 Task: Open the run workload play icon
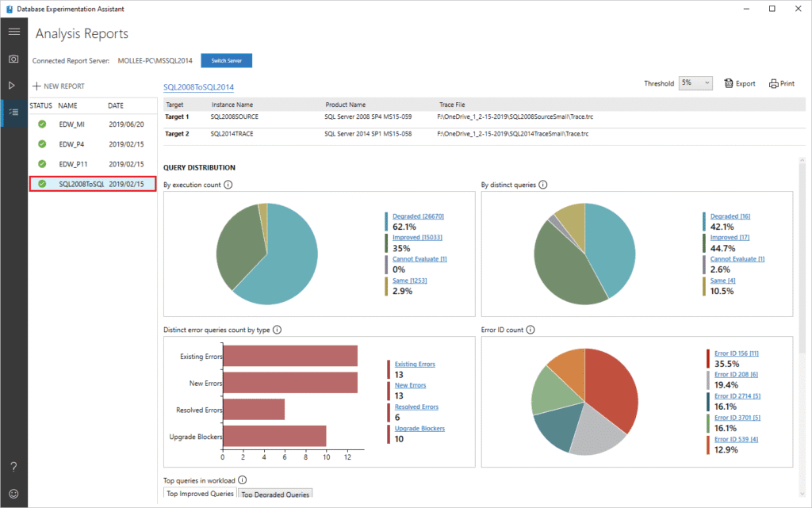(13, 86)
